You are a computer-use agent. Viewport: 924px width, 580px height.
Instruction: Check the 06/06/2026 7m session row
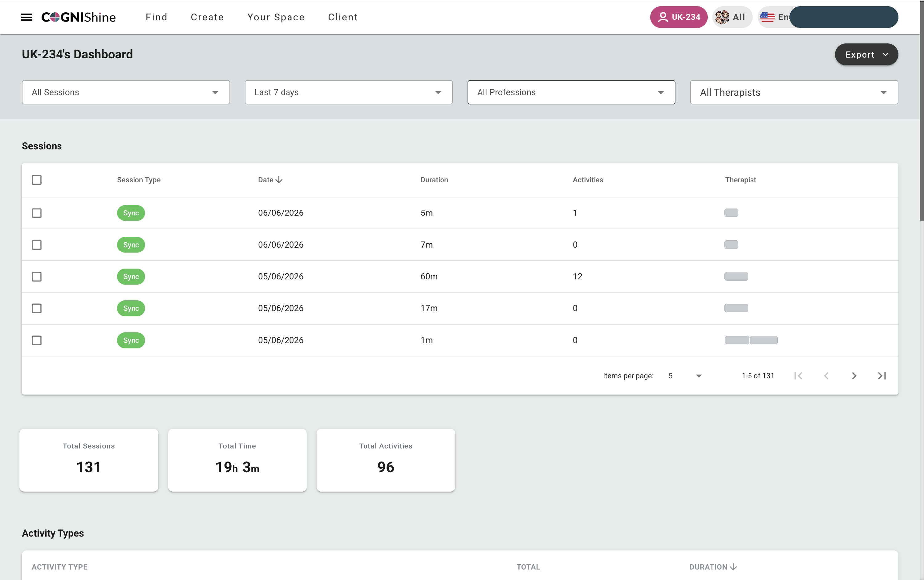coord(36,245)
